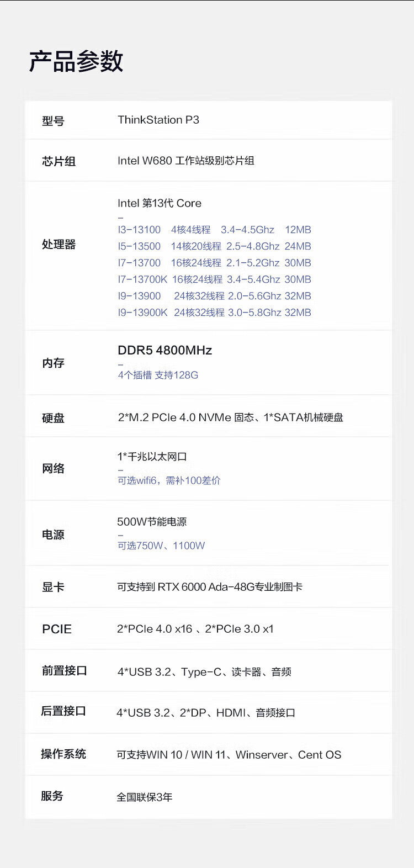Click the 全国联保3年 service text
Screen dimensions: 414x868
145,797
